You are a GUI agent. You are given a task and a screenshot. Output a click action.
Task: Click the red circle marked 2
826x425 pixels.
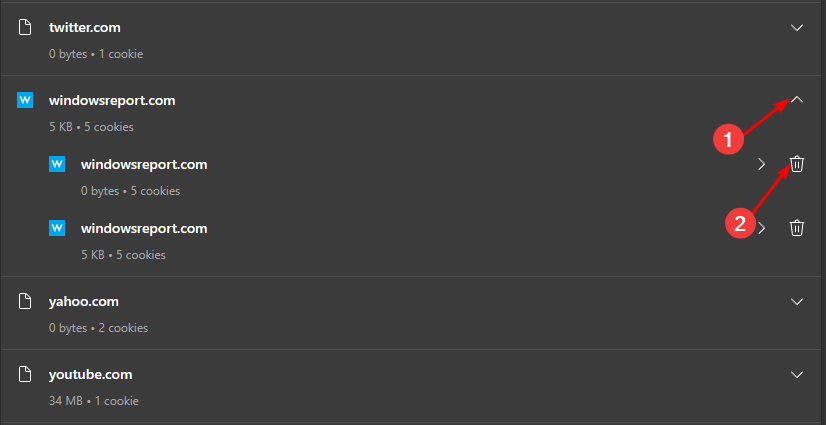point(740,223)
